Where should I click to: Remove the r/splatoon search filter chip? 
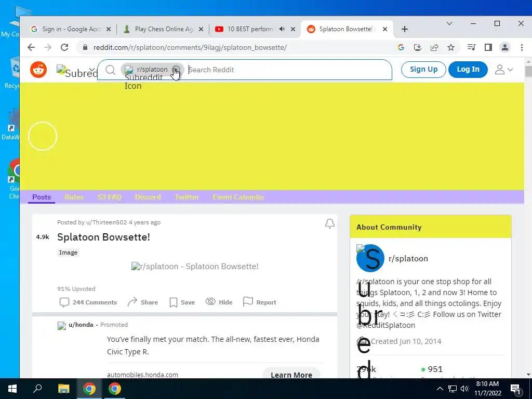176,70
